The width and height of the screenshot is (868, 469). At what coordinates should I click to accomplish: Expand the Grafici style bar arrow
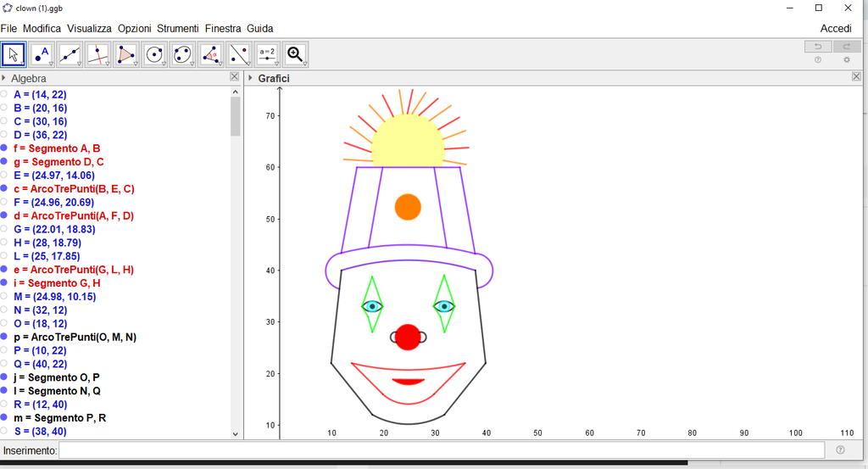click(x=251, y=78)
